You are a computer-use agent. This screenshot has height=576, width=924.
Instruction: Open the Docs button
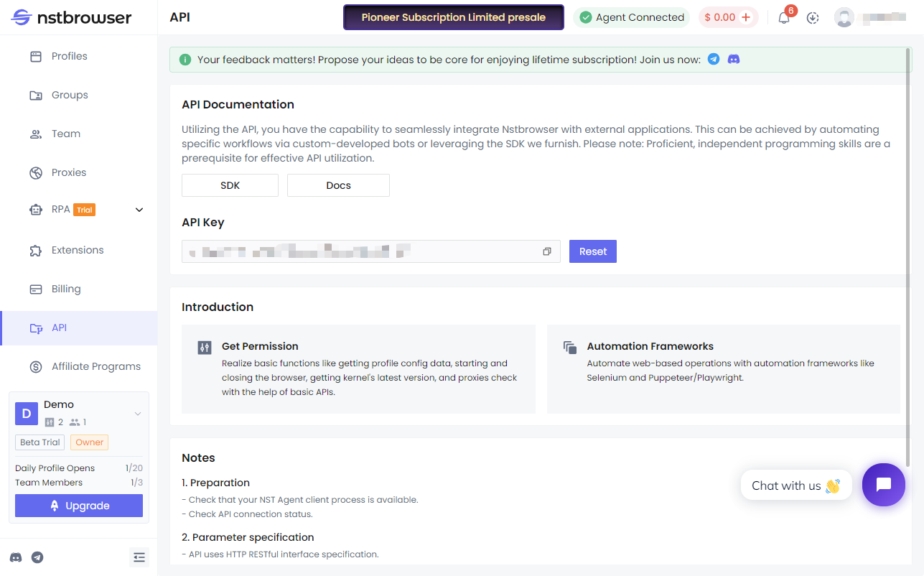coord(338,185)
